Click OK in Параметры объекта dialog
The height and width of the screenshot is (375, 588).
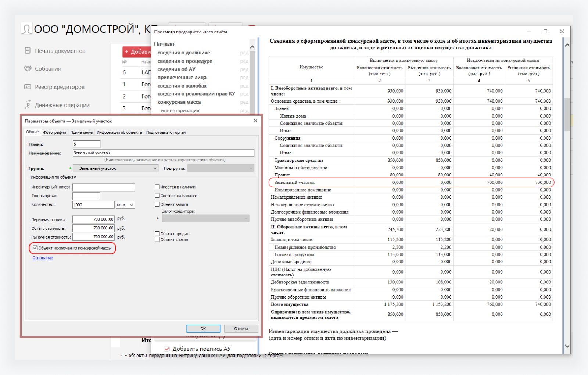pyautogui.click(x=203, y=329)
